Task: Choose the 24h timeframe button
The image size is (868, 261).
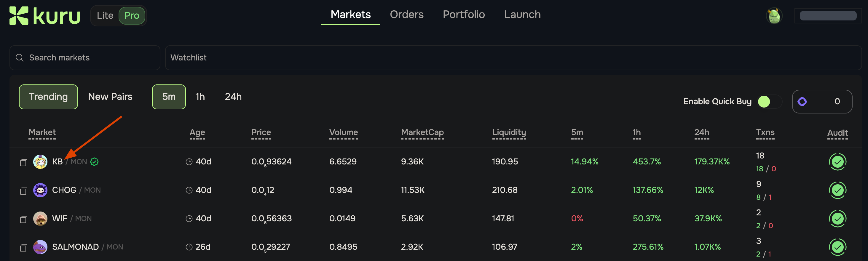Action: (x=233, y=97)
